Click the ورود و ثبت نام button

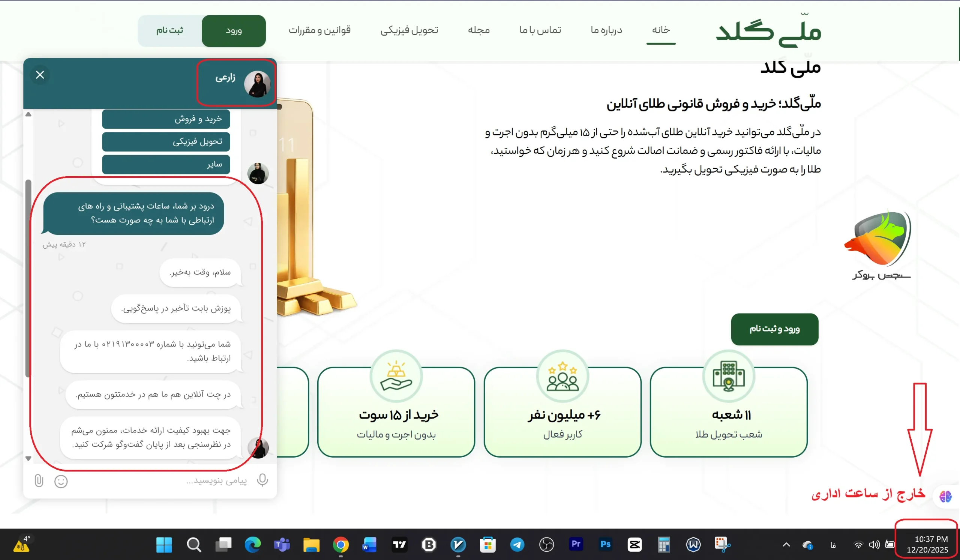point(774,329)
